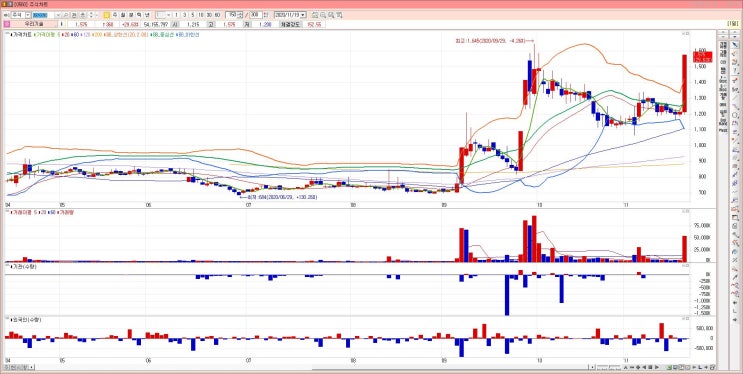The height and width of the screenshot is (374, 743).
Task: Click the zoom slider in bottom bar
Action: [608, 367]
